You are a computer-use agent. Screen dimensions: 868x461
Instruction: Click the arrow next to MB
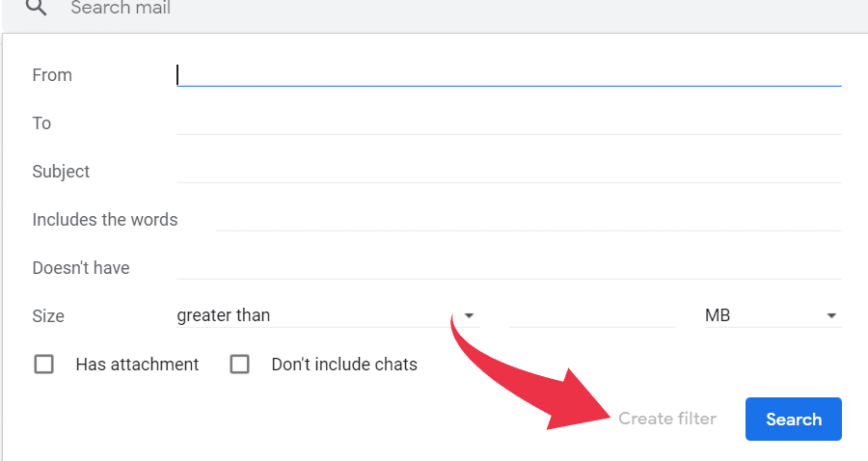pos(831,316)
